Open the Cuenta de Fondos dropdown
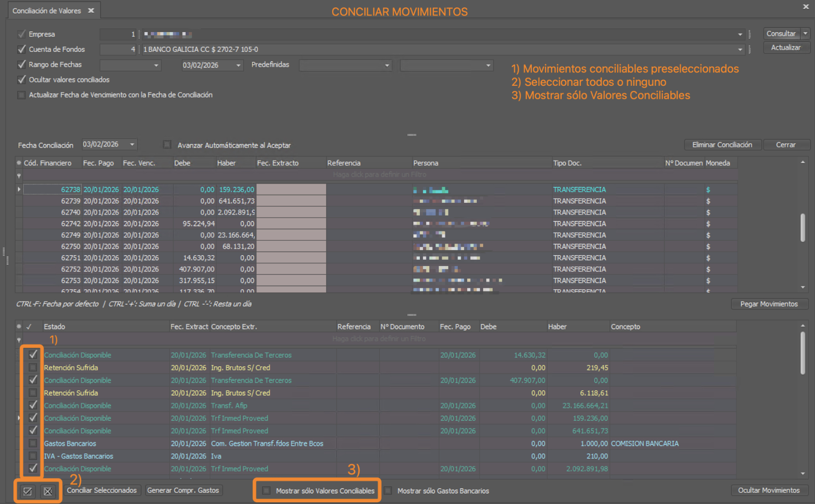 [740, 50]
